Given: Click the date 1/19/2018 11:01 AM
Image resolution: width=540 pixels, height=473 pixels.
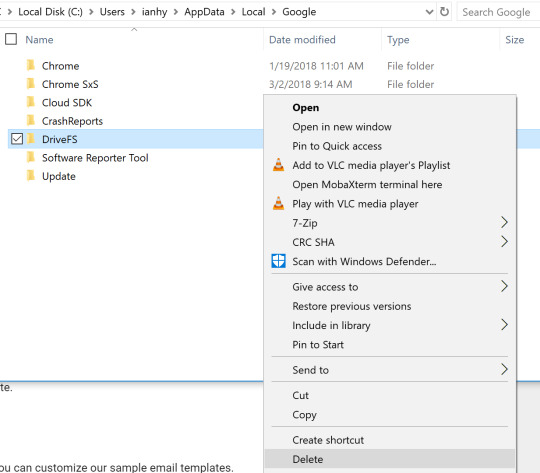Looking at the screenshot, I should pyautogui.click(x=316, y=66).
